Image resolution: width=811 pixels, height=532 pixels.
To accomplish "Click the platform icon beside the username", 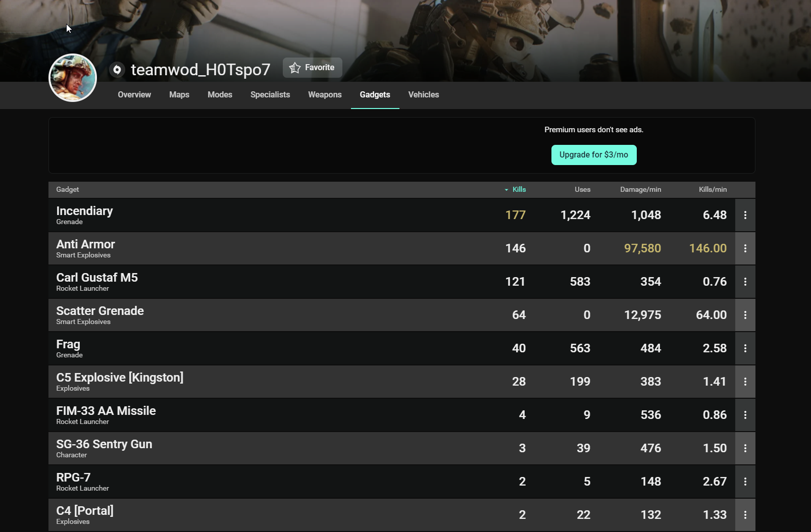I will [x=117, y=70].
